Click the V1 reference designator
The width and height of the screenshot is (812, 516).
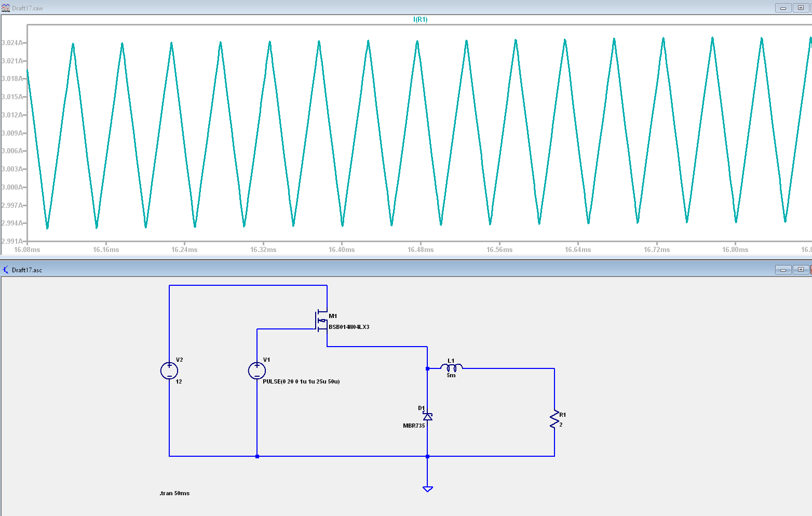[x=267, y=360]
